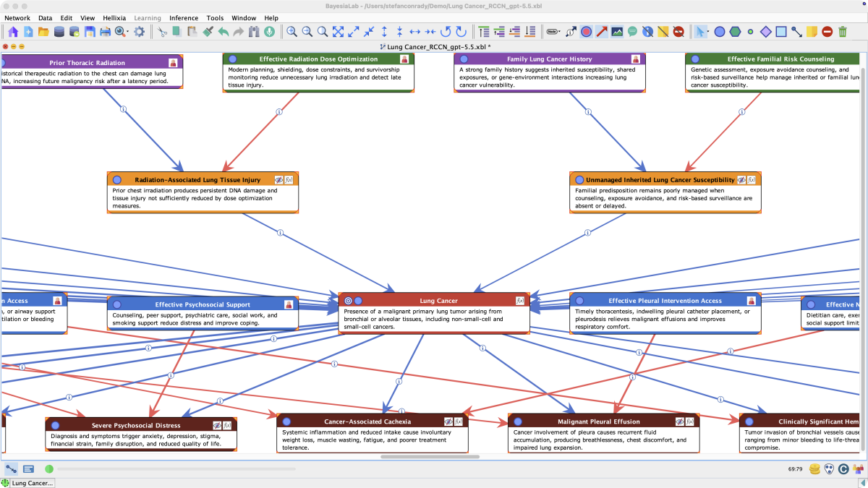Toggle red arc display button in toolbar
The width and height of the screenshot is (868, 488).
click(602, 32)
